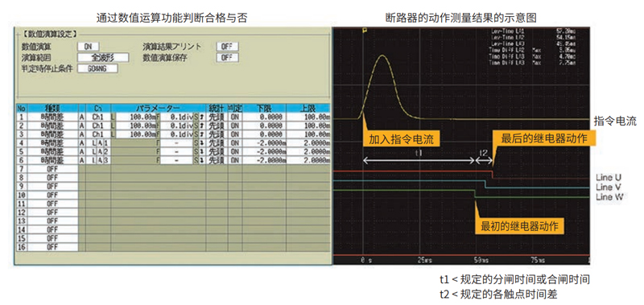The image size is (644, 305).
Task: Click the t1 double-headed arrow span
Action: 419,161
